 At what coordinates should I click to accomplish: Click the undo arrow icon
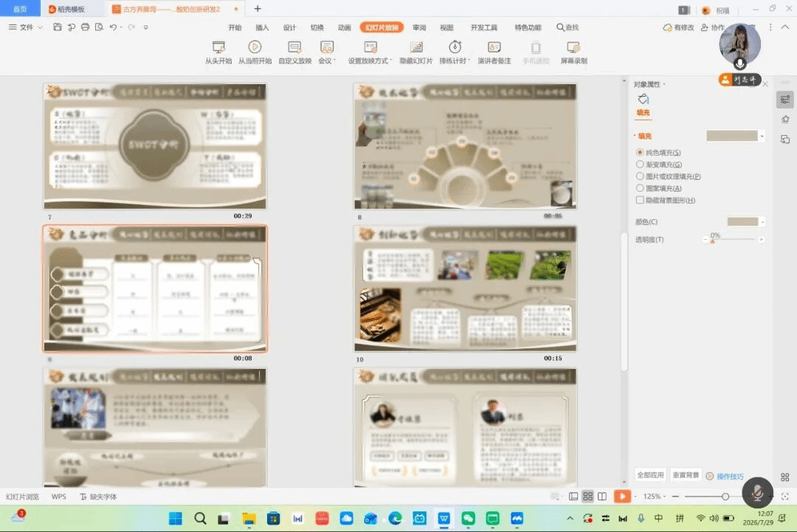114,27
